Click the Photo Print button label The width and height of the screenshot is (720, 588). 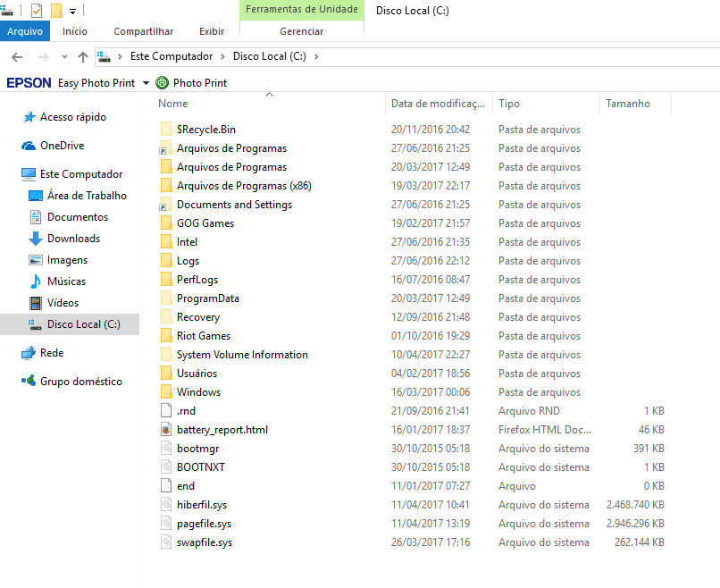[x=200, y=83]
